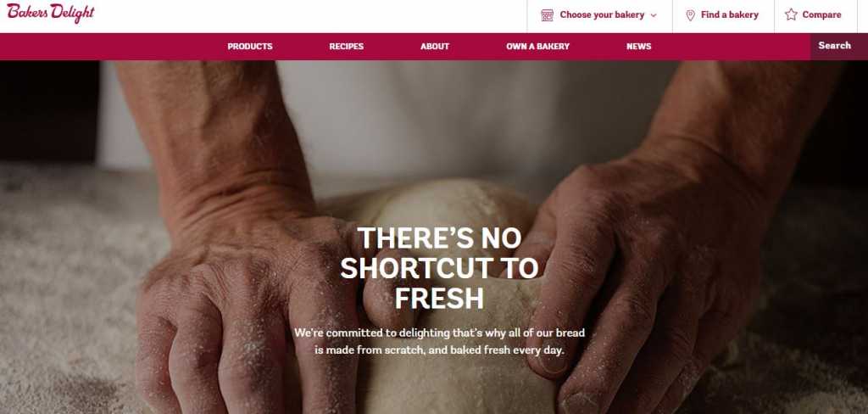This screenshot has width=868, height=414.
Task: Click the location pin icon
Action: [690, 15]
